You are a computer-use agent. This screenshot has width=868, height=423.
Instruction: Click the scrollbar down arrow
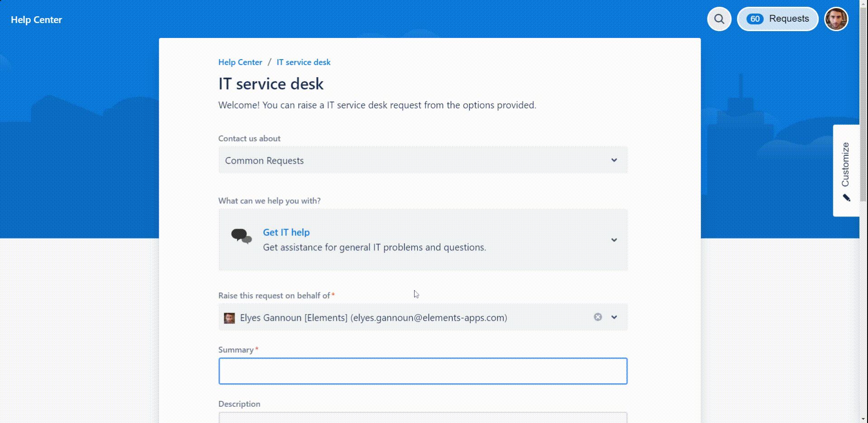point(863,419)
